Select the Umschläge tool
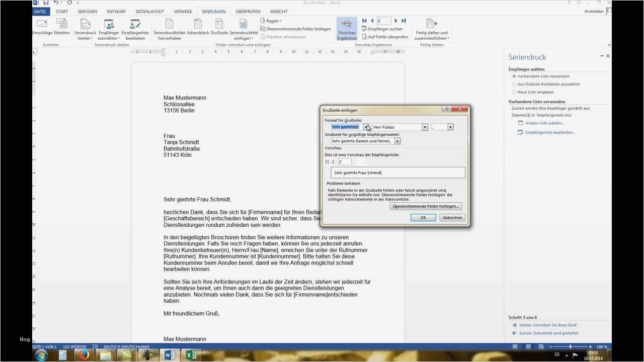This screenshot has height=362, width=644. pyautogui.click(x=42, y=28)
